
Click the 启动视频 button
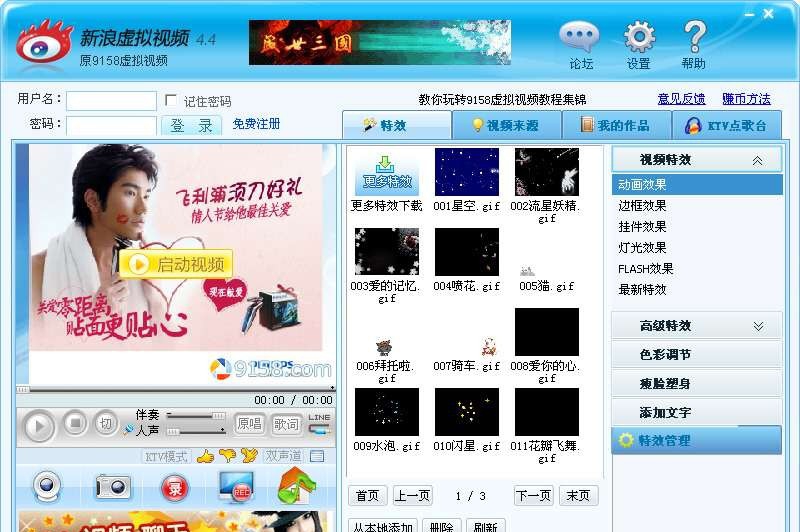(176, 264)
